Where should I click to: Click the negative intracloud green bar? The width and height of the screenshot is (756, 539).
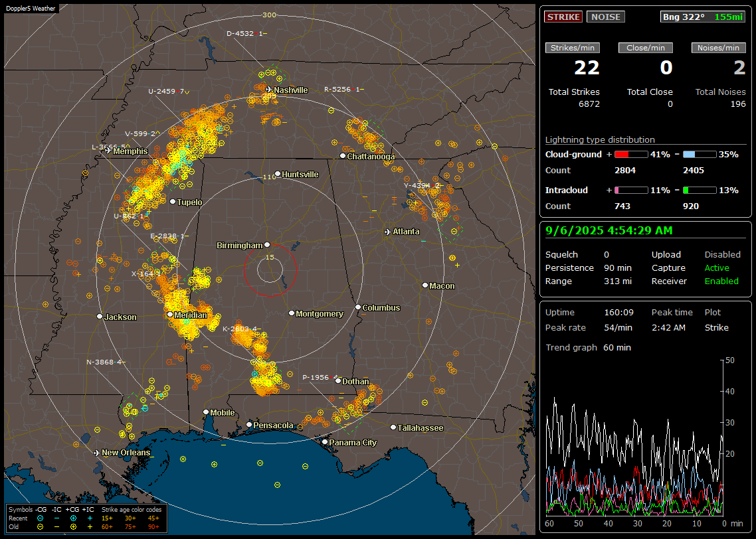tap(700, 191)
